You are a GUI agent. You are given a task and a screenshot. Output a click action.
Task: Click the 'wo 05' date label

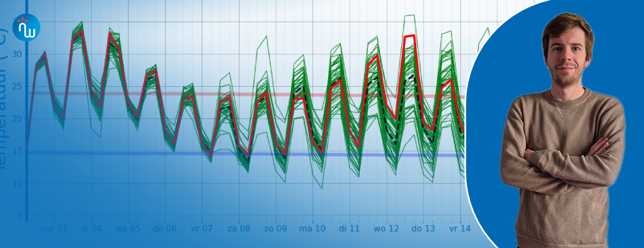128,228
